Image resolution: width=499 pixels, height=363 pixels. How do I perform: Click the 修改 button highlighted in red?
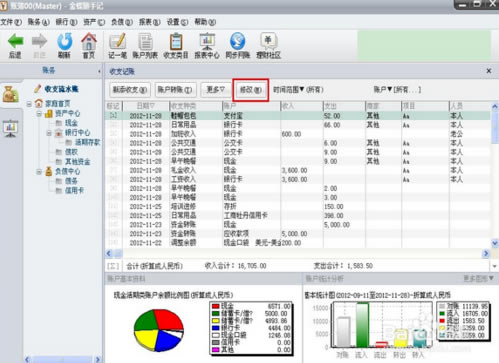point(251,90)
